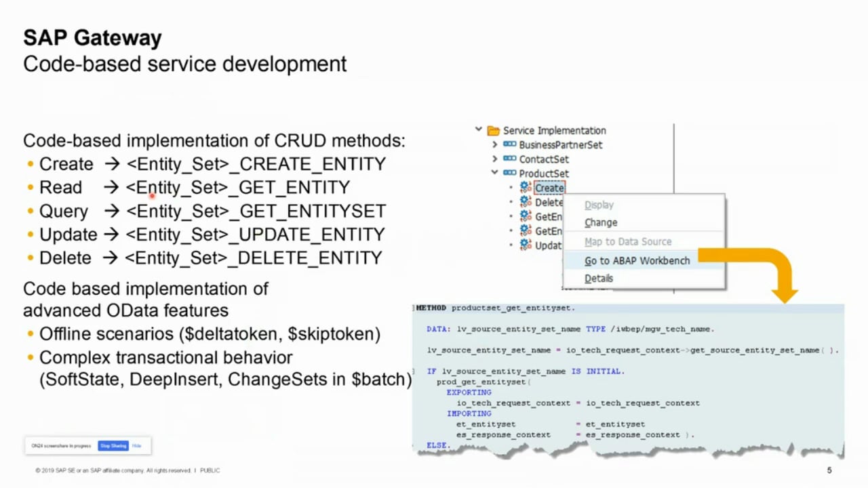This screenshot has width=868, height=488.
Task: Click the "SAP Gateway" slide title
Action: coord(93,38)
